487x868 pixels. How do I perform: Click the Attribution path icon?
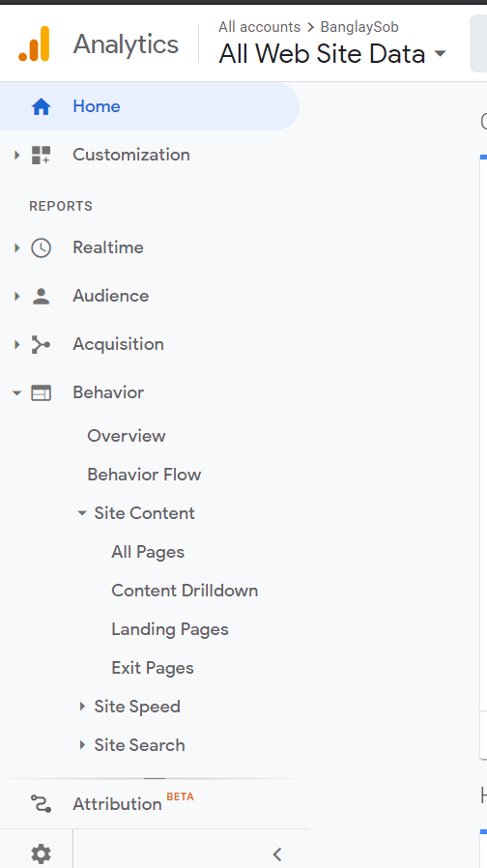pyautogui.click(x=41, y=803)
